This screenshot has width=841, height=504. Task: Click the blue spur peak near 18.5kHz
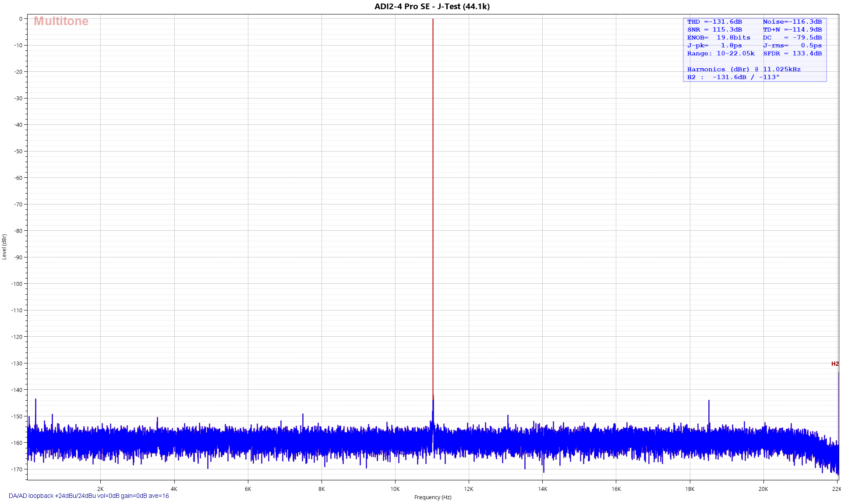coord(708,412)
